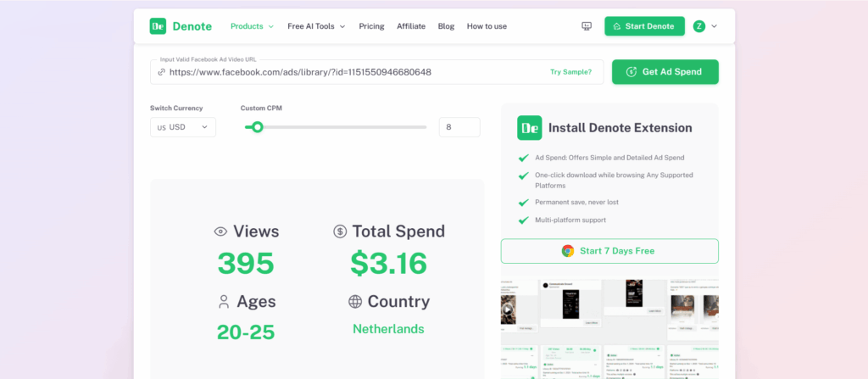This screenshot has height=379, width=868.
Task: Expand the user account dropdown arrow
Action: [x=714, y=26]
